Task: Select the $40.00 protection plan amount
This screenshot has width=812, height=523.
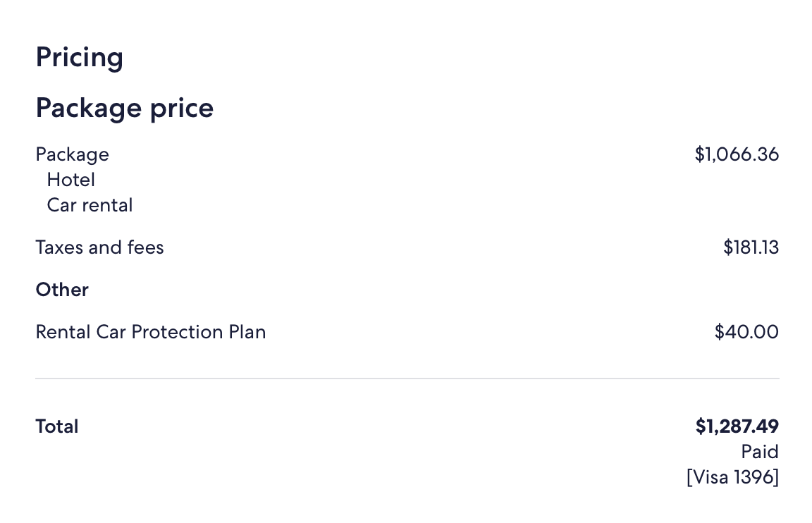Action: 746,332
